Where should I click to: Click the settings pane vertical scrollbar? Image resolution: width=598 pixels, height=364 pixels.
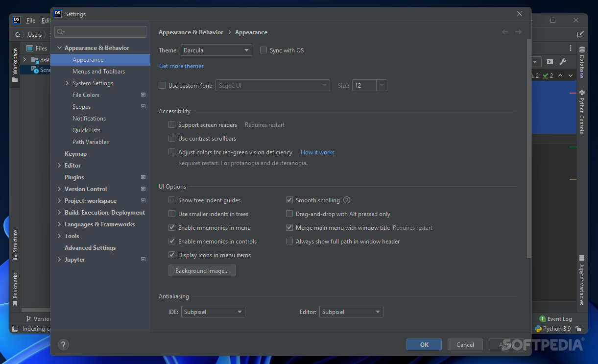(x=528, y=149)
